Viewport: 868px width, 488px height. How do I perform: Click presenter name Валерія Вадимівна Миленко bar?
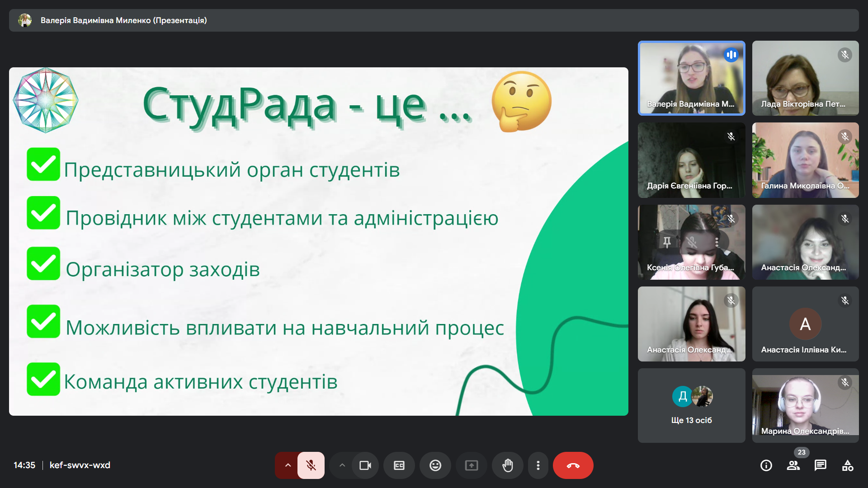coord(123,20)
